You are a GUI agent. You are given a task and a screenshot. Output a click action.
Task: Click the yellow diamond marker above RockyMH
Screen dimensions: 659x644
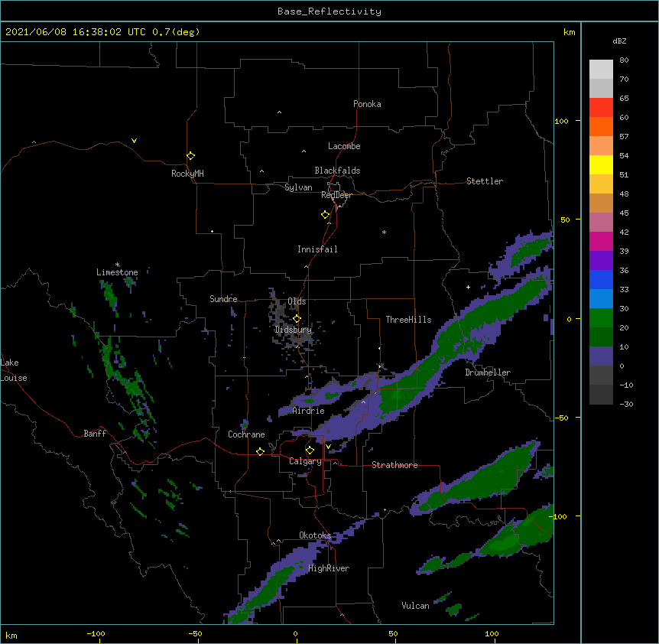[x=190, y=156]
